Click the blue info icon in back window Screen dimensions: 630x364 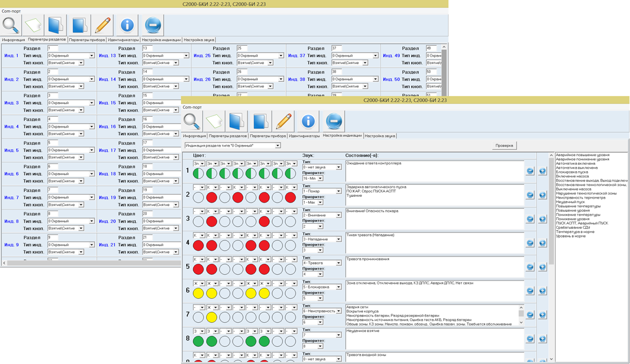click(x=127, y=25)
